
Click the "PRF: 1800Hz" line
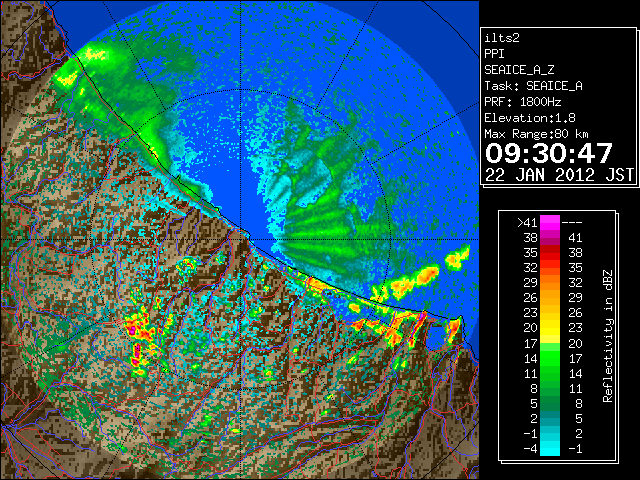pos(523,102)
